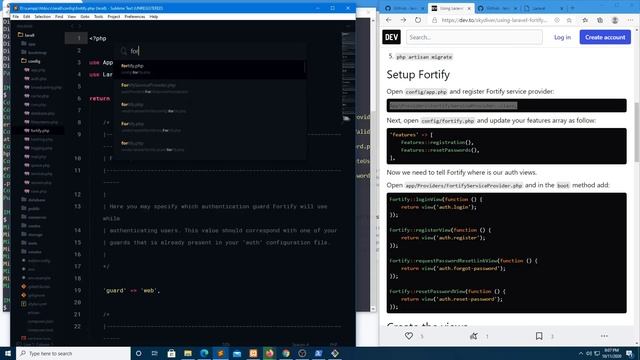
Task: Open Task View on the taskbar
Action: coord(155,353)
